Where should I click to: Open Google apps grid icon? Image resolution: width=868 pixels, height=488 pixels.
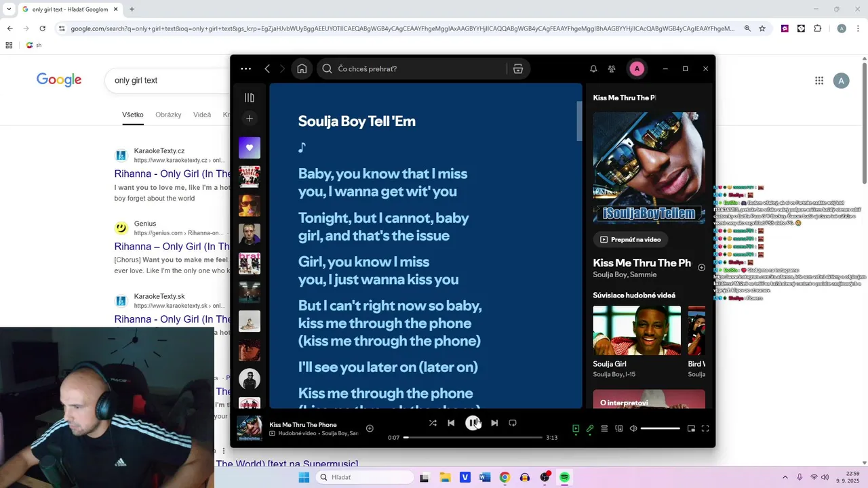(x=819, y=81)
